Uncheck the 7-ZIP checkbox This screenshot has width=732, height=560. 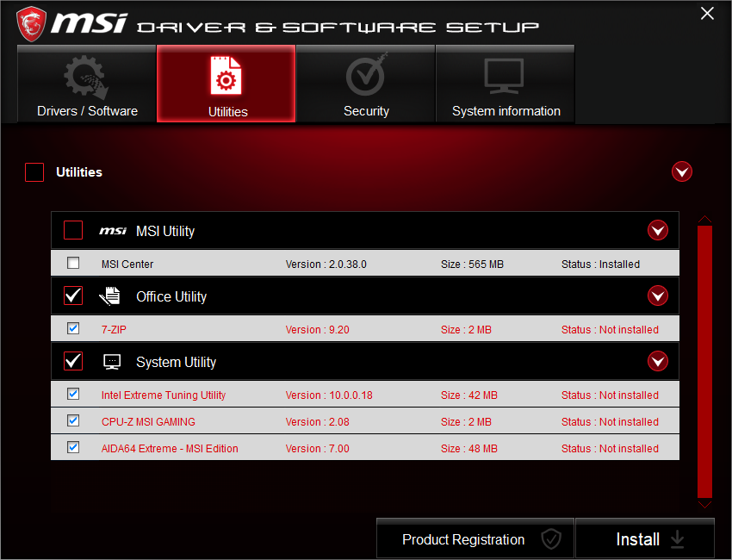(73, 328)
